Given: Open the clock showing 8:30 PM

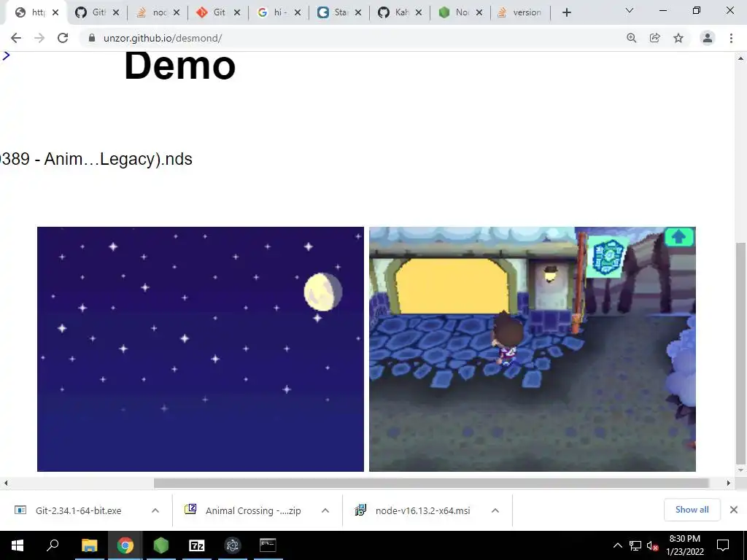Looking at the screenshot, I should tap(684, 545).
